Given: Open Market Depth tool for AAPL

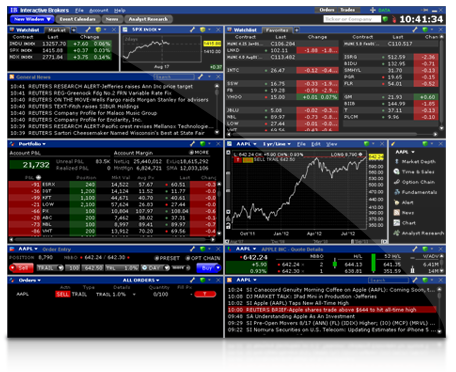Looking at the screenshot, I should coord(415,162).
